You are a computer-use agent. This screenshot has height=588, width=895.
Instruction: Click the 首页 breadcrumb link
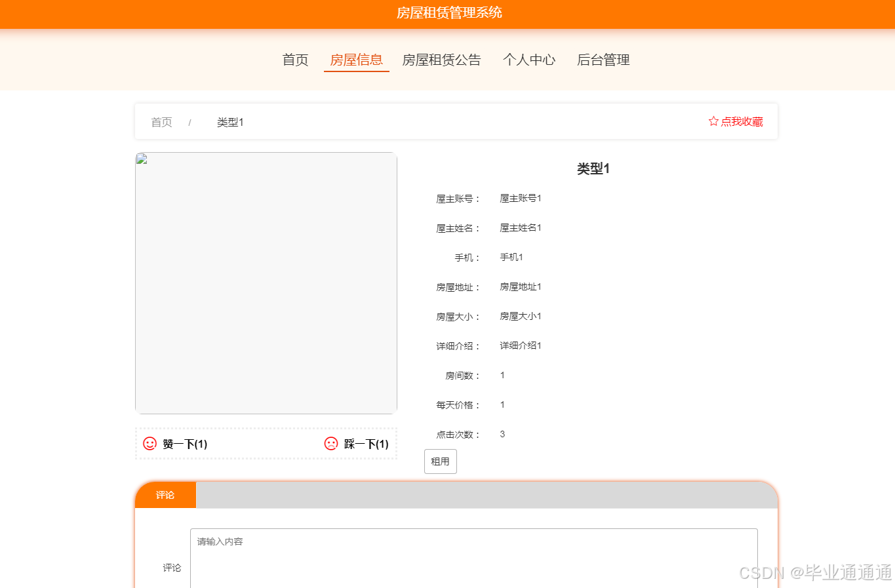[161, 122]
